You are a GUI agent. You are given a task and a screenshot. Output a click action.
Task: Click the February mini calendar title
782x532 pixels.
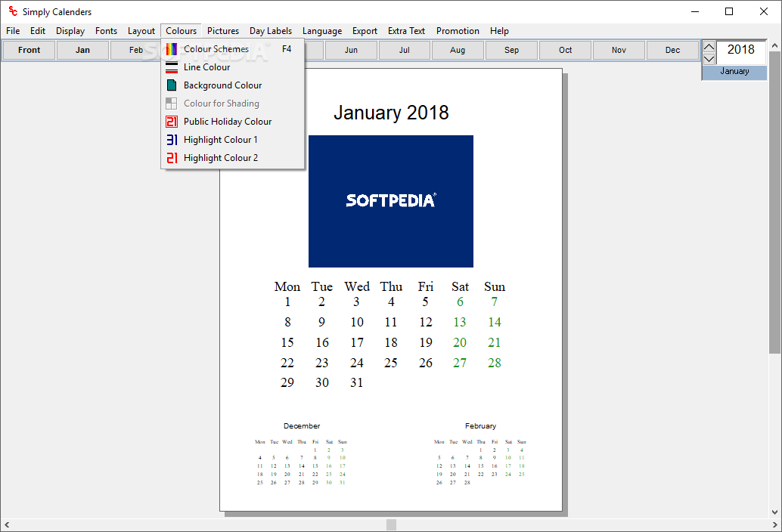pyautogui.click(x=481, y=426)
